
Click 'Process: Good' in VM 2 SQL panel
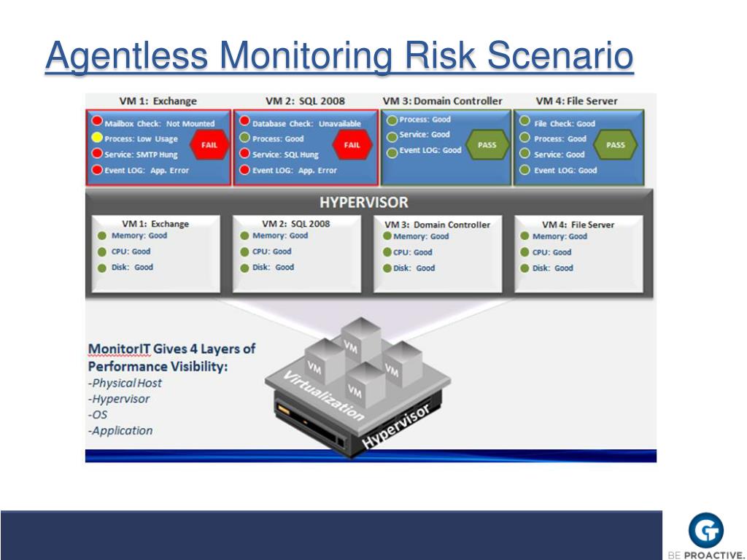pos(278,139)
